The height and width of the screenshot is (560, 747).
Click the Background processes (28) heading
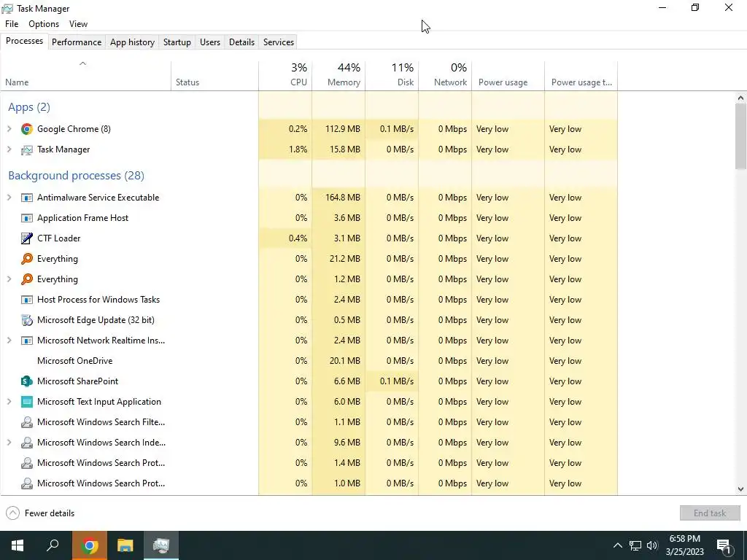pos(76,176)
